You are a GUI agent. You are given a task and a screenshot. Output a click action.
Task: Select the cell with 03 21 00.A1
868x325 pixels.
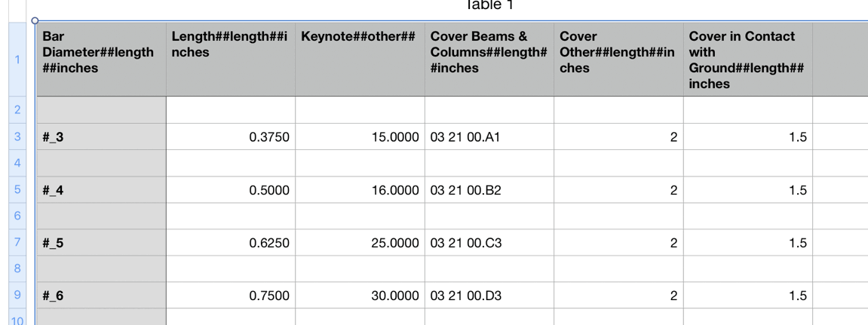click(489, 136)
